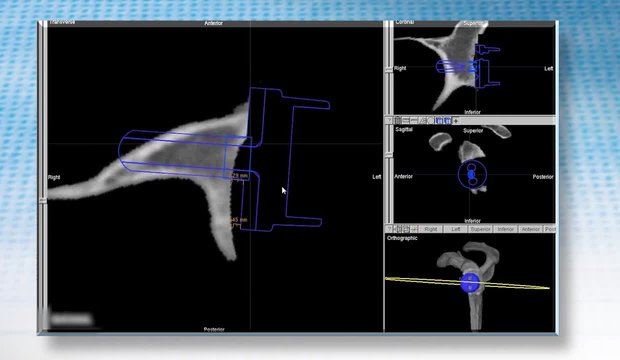The image size is (620, 360).
Task: Click the slider handle left of the transverse view
Action: click(x=42, y=201)
